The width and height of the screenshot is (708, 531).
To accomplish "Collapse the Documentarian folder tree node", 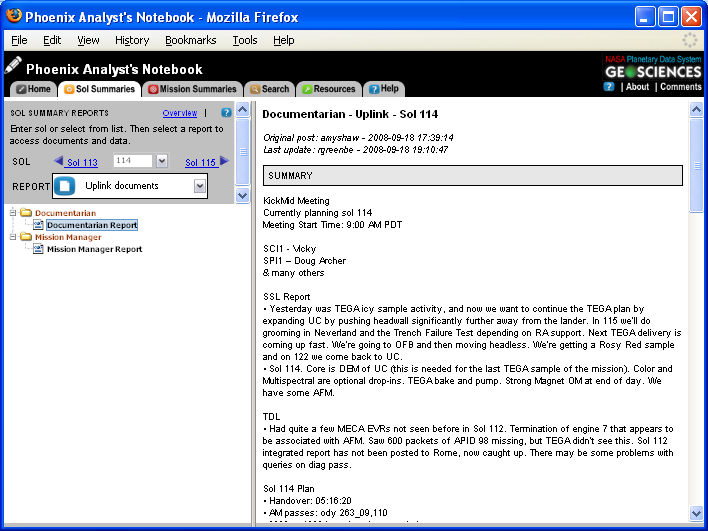I will tap(13, 213).
